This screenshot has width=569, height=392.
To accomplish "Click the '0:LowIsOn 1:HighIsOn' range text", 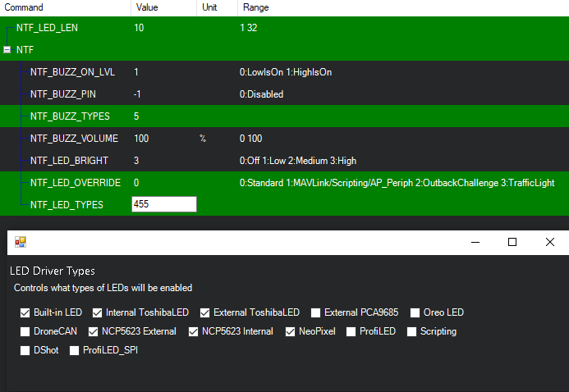I will tap(286, 72).
